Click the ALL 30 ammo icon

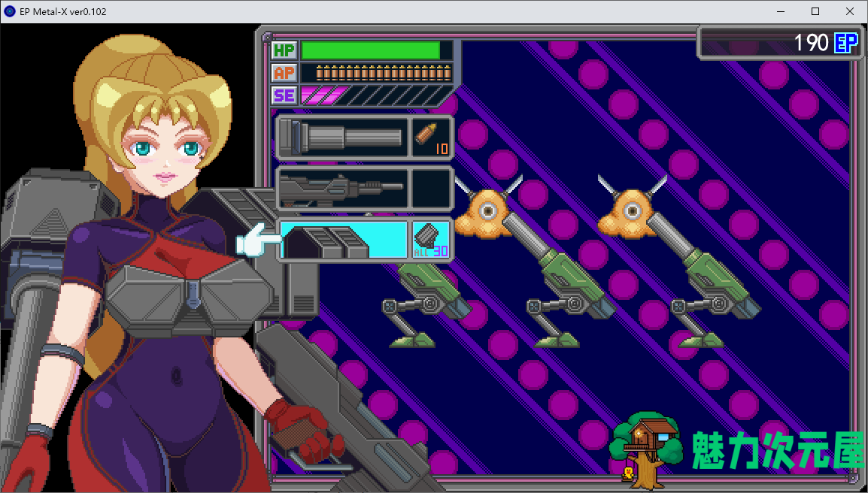[431, 240]
